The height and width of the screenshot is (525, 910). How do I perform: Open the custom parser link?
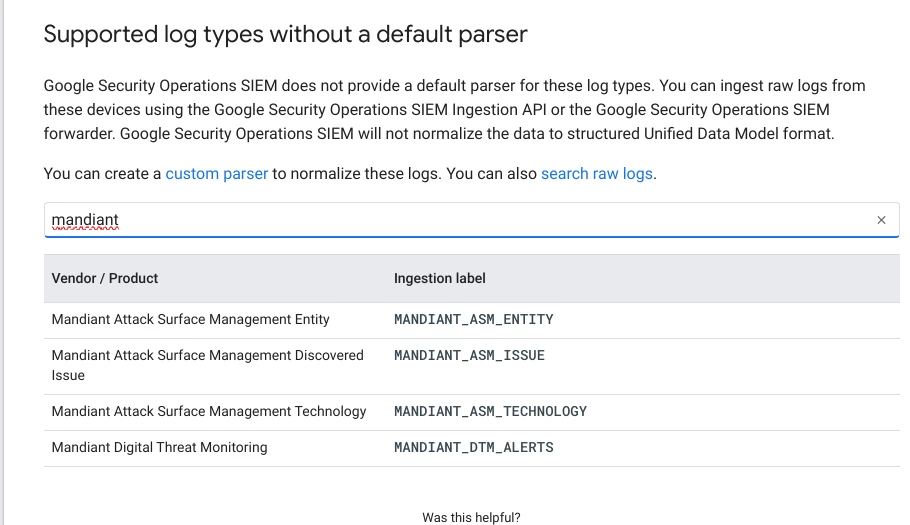pyautogui.click(x=216, y=173)
